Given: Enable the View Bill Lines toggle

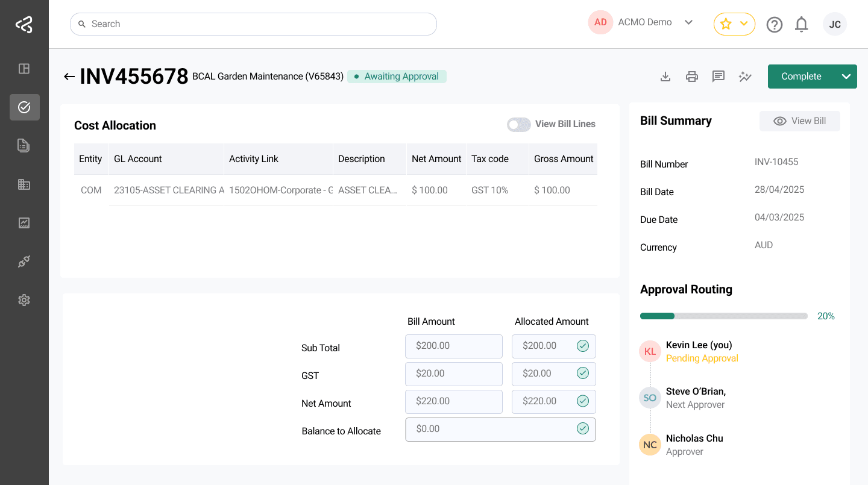Looking at the screenshot, I should coord(518,124).
